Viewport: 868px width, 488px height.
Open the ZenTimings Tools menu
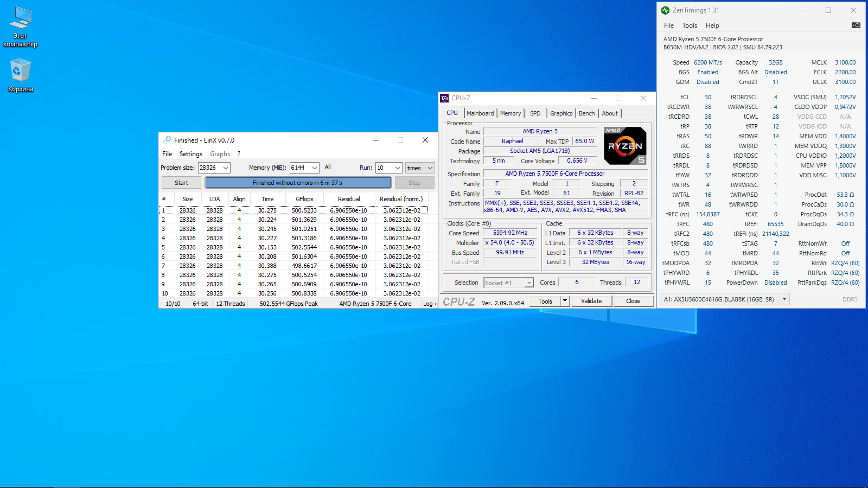[x=690, y=25]
